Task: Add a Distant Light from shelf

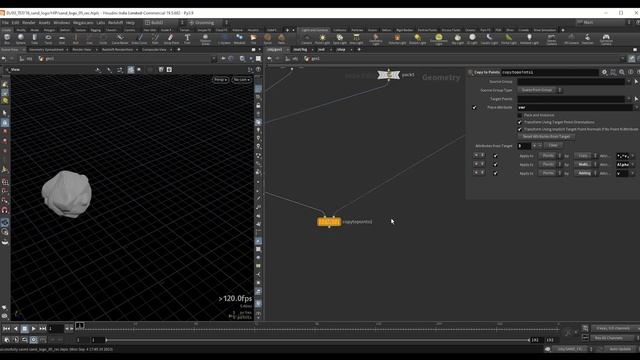Action: coord(418,39)
